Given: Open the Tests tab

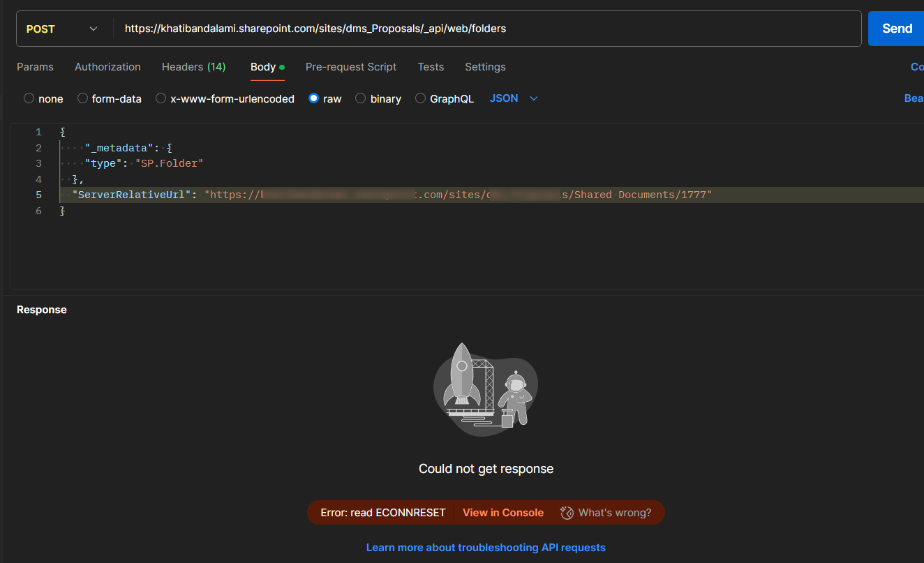Looking at the screenshot, I should point(431,67).
